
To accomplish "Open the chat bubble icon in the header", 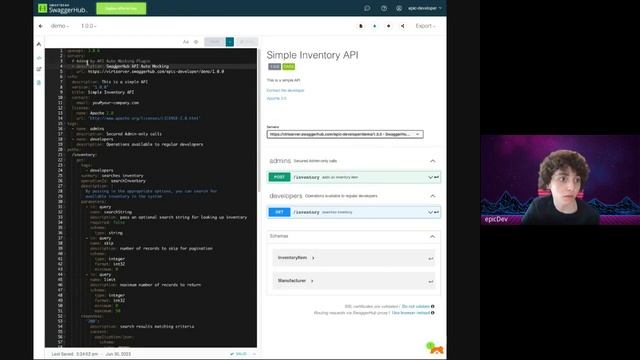I will tap(367, 8).
